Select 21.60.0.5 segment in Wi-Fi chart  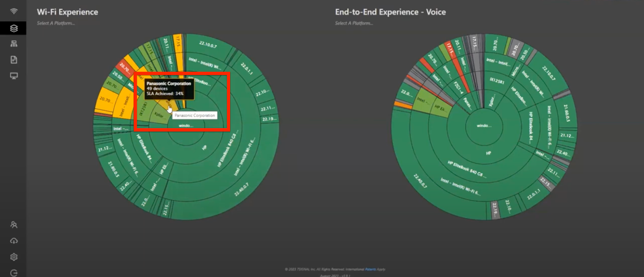coord(114,169)
